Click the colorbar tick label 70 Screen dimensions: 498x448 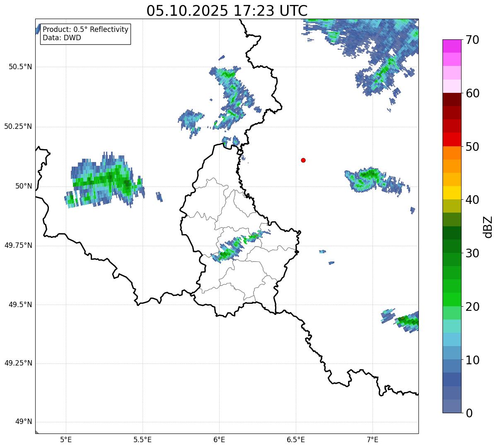(x=472, y=40)
